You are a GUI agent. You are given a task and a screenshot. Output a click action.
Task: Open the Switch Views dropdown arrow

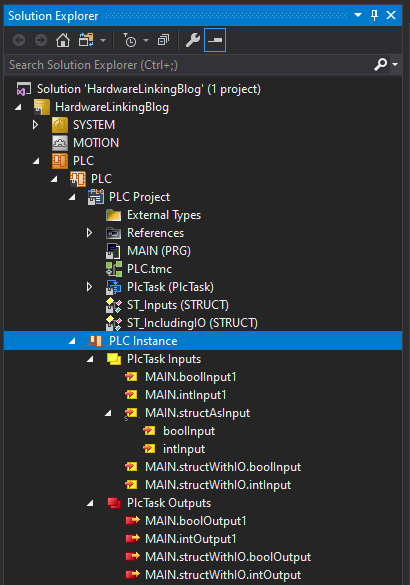[103, 40]
